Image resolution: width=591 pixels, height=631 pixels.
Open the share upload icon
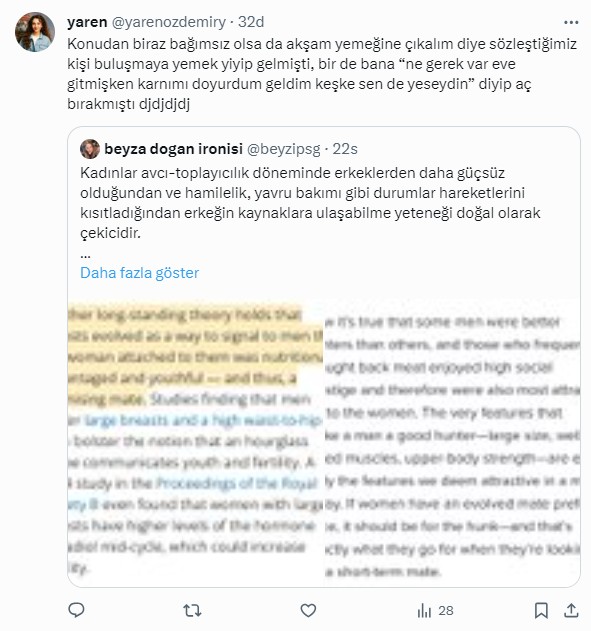click(x=570, y=610)
